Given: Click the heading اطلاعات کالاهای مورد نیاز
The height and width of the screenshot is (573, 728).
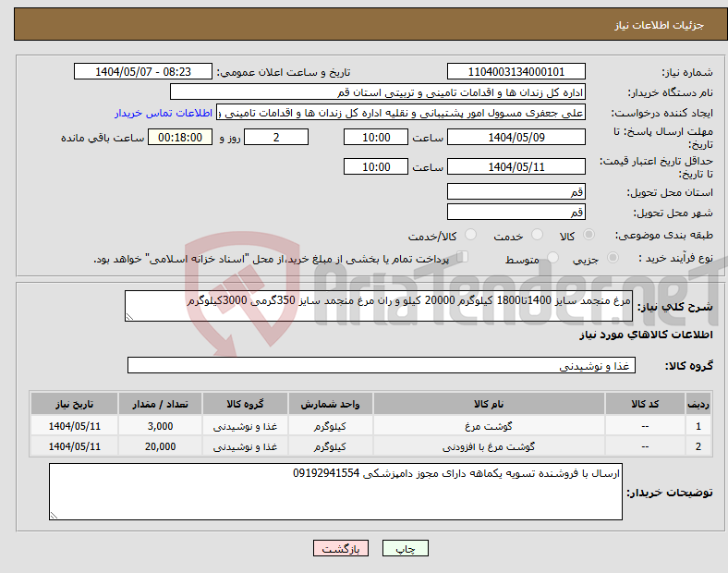Looking at the screenshot, I should pyautogui.click(x=646, y=335).
